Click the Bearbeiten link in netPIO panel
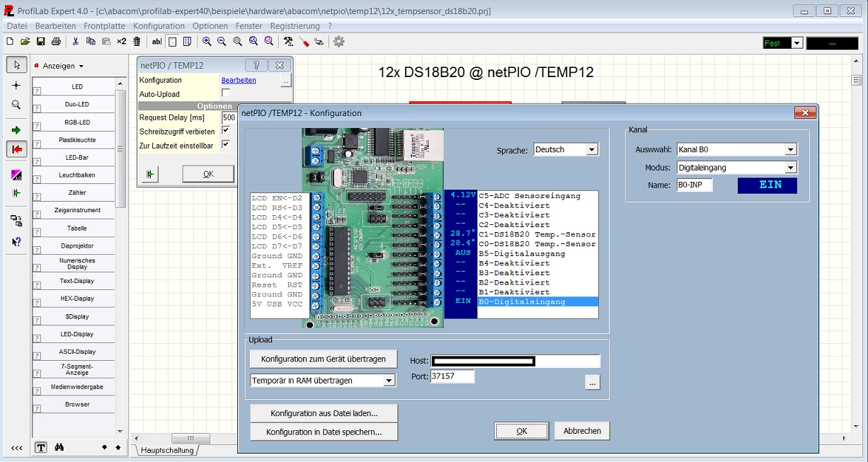 point(239,81)
